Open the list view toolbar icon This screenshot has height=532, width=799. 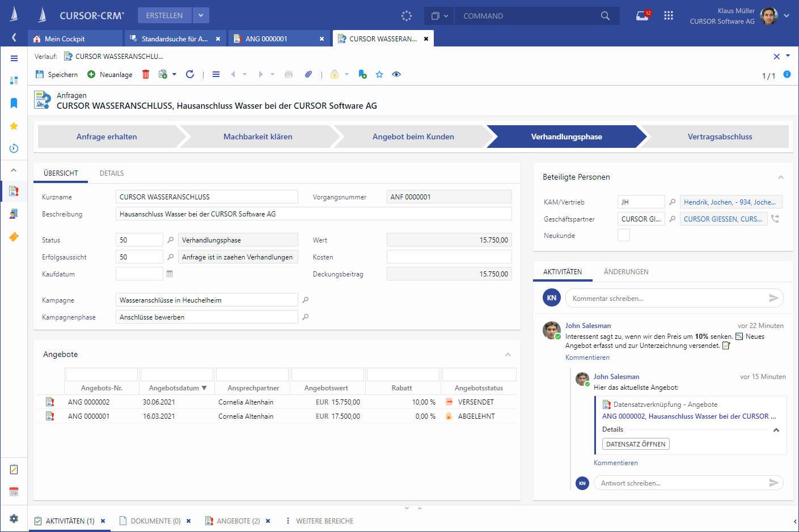(216, 74)
